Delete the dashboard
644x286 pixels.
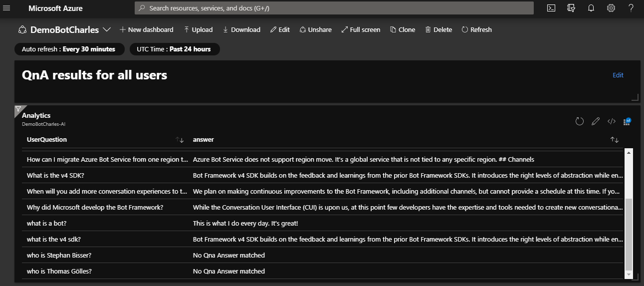(438, 30)
